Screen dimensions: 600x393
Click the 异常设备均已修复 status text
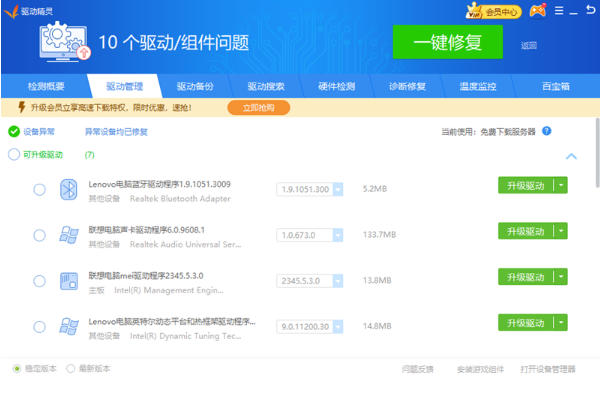click(x=116, y=132)
